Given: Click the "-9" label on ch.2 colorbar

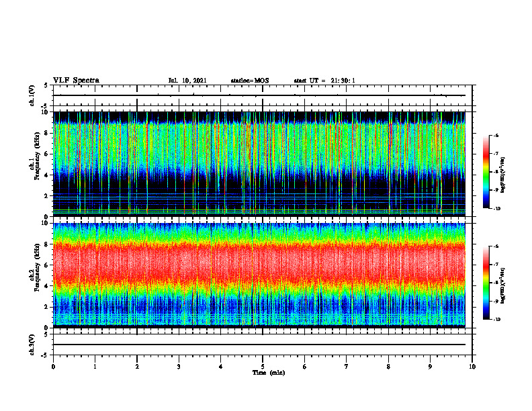Looking at the screenshot, I should tap(496, 301).
